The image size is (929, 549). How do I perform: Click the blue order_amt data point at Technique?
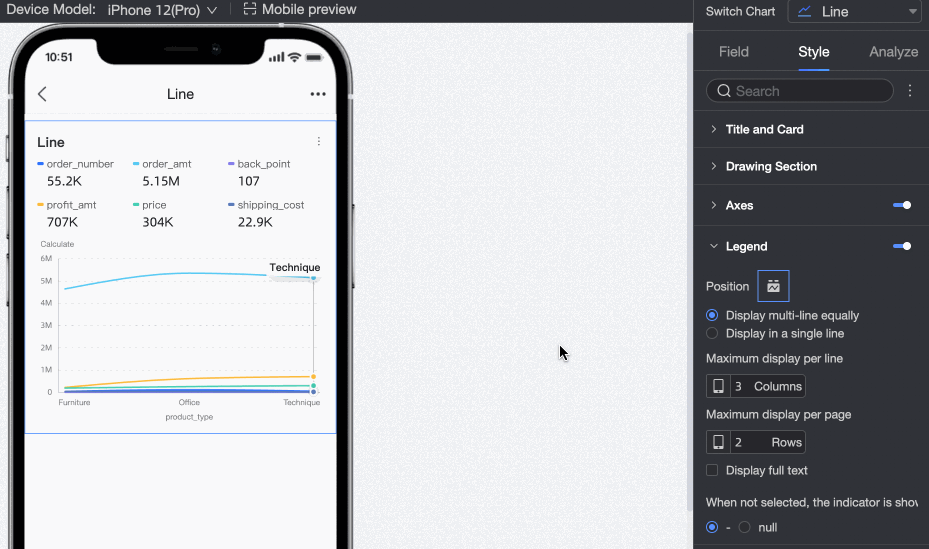tap(313, 278)
